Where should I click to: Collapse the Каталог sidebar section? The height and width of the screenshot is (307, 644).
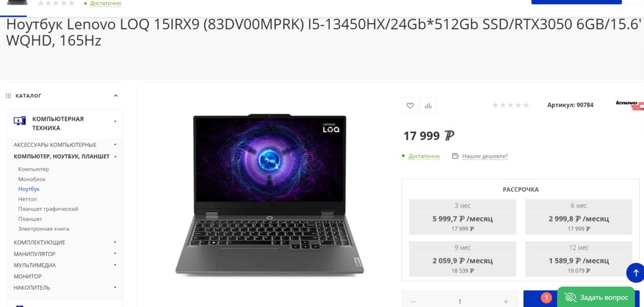coord(116,96)
